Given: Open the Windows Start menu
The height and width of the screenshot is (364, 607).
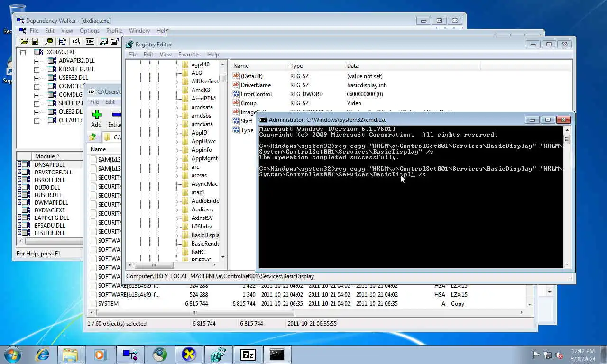Looking at the screenshot, I should (12, 354).
